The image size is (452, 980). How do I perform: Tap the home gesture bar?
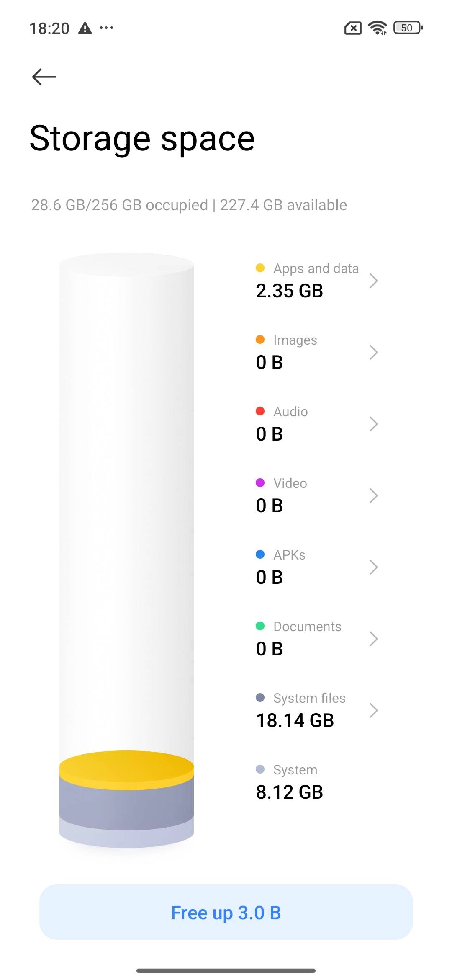(226, 970)
